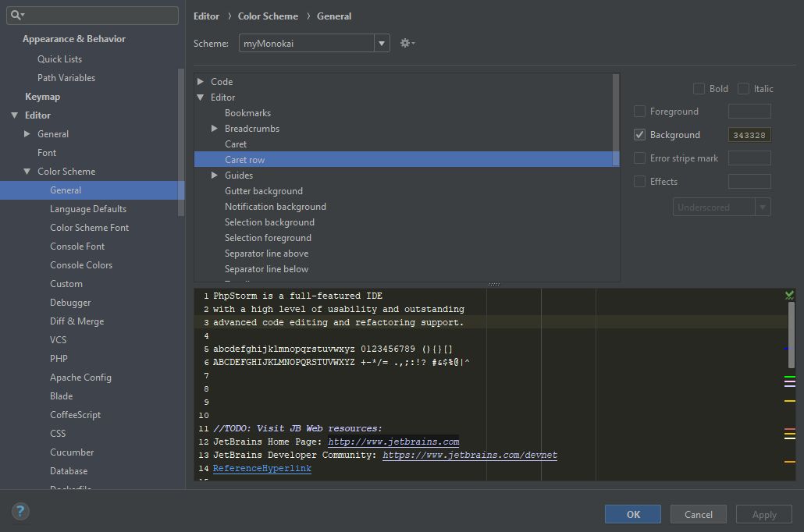This screenshot has height=532, width=804.
Task: Click the TODO comment line in preview
Action: point(297,428)
